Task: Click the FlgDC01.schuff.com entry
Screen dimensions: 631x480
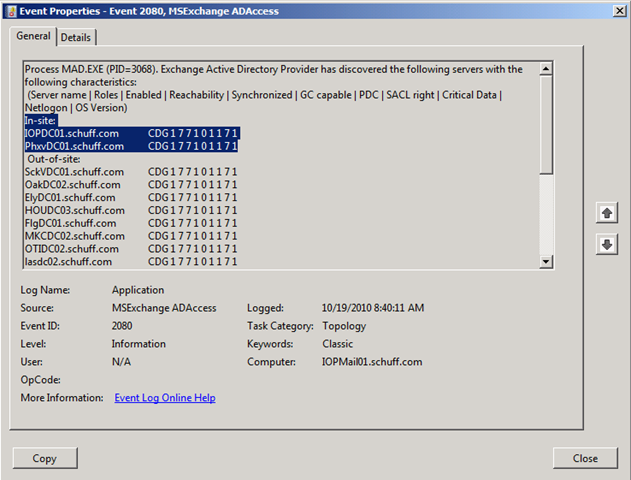Action: tap(131, 223)
